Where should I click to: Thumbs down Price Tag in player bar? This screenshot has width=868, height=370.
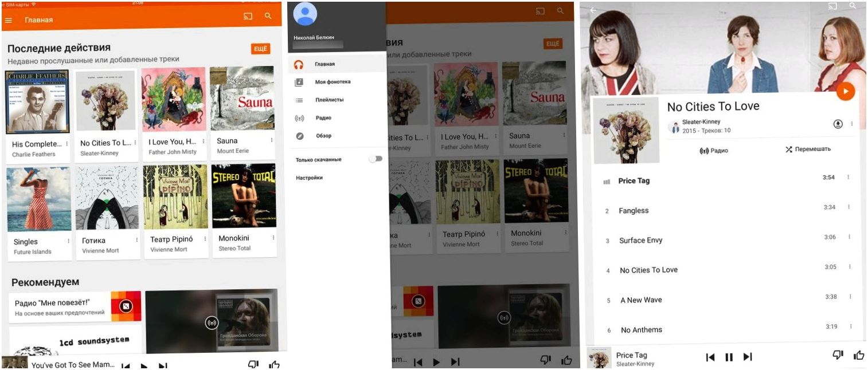(838, 355)
